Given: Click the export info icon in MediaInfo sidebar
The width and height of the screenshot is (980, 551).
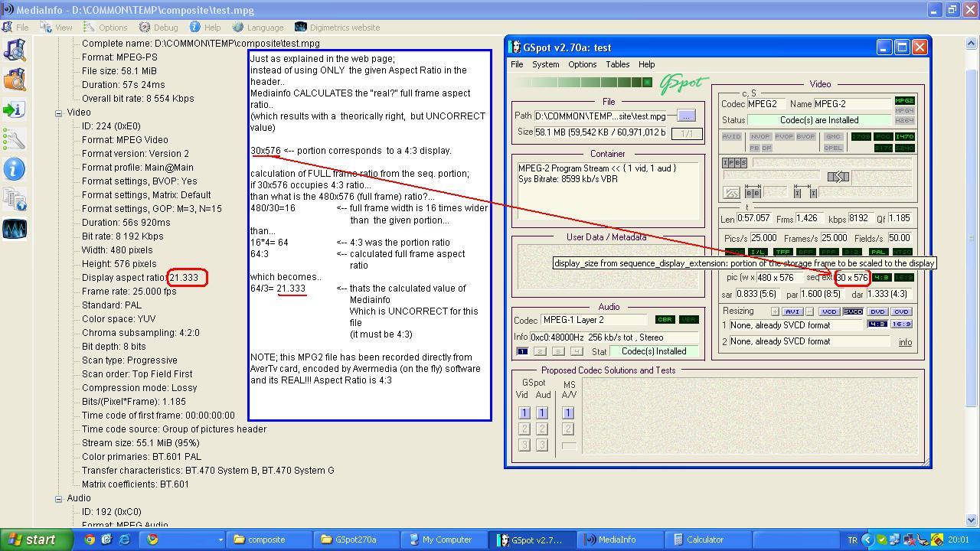Looking at the screenshot, I should [x=15, y=110].
